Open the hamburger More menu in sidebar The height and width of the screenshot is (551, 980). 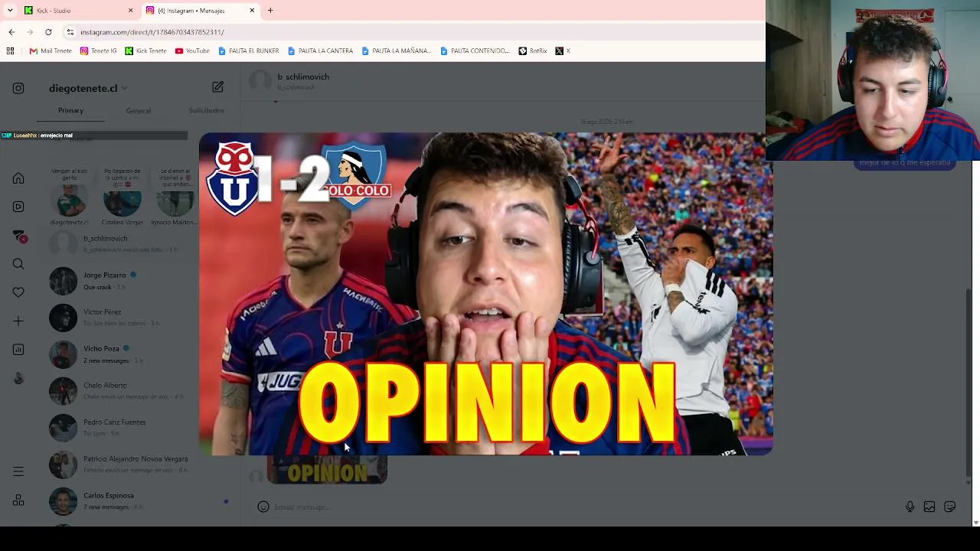point(18,471)
